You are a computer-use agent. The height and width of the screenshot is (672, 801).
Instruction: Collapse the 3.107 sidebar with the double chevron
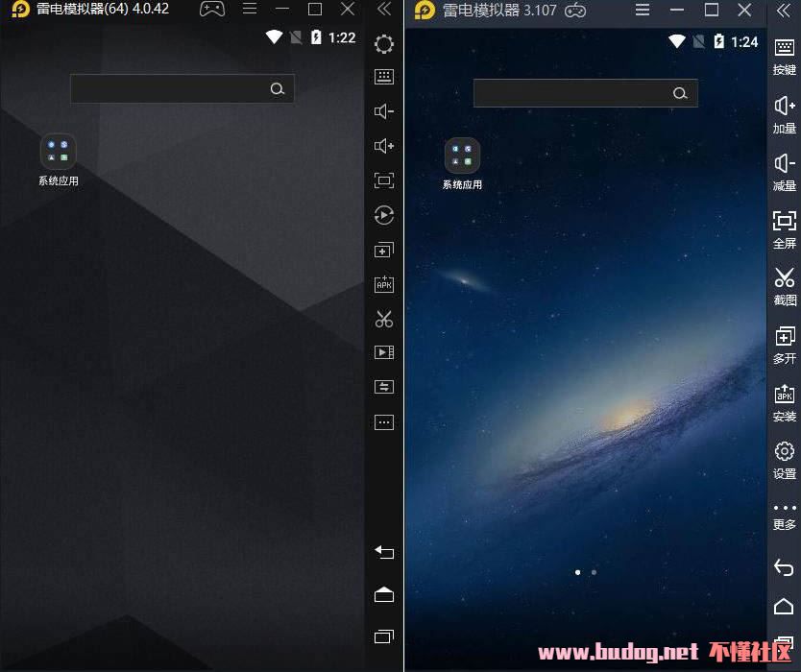(783, 11)
